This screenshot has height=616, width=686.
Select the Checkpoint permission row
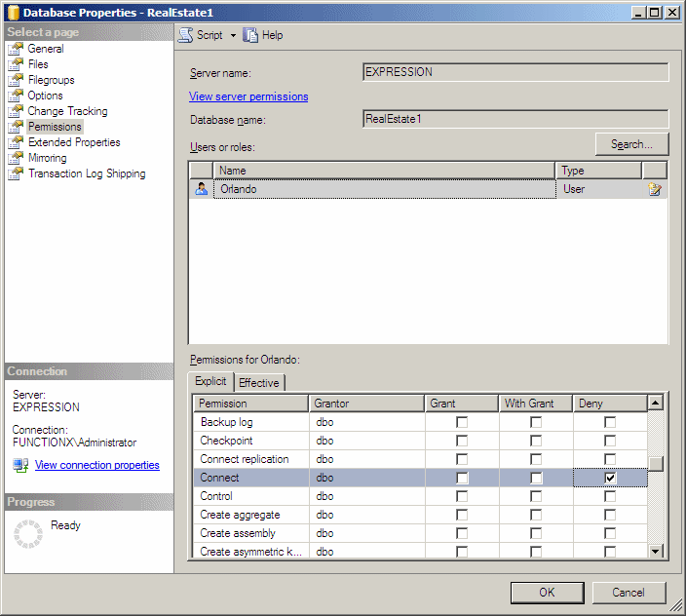[420, 441]
